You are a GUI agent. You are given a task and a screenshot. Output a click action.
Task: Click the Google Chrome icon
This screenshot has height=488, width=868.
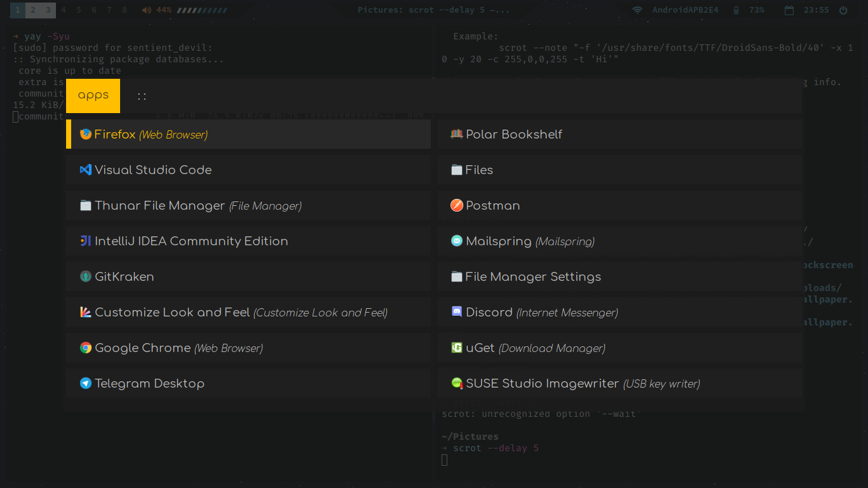point(86,348)
